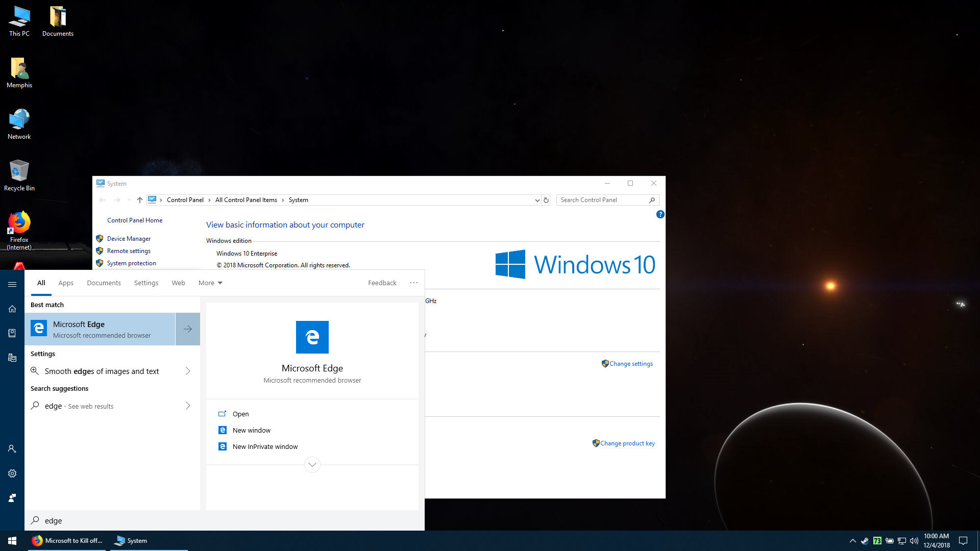This screenshot has width=980, height=551.
Task: Click the Back arrow in System window
Action: point(102,200)
